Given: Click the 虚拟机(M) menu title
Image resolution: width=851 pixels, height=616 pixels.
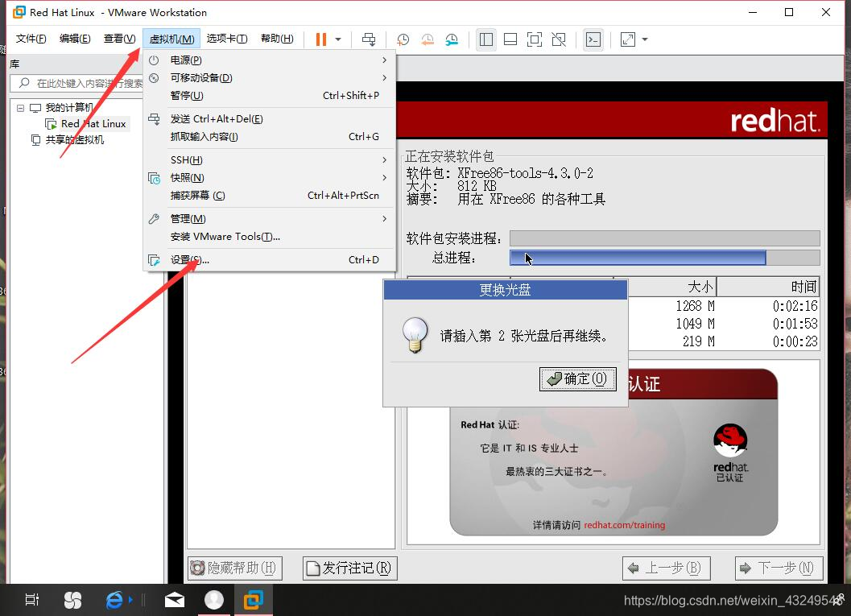Looking at the screenshot, I should (x=171, y=39).
